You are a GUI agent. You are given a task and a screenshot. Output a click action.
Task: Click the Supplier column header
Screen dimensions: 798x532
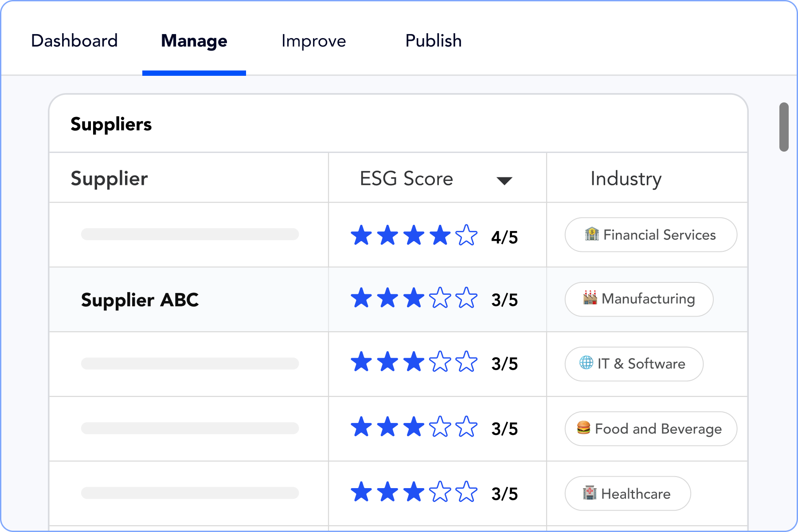pyautogui.click(x=109, y=179)
